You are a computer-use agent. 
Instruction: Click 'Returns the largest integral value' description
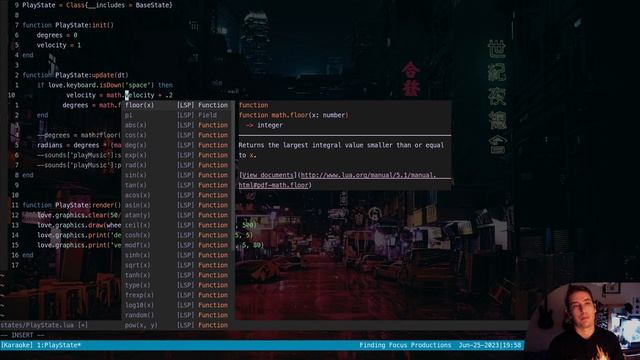coord(341,150)
